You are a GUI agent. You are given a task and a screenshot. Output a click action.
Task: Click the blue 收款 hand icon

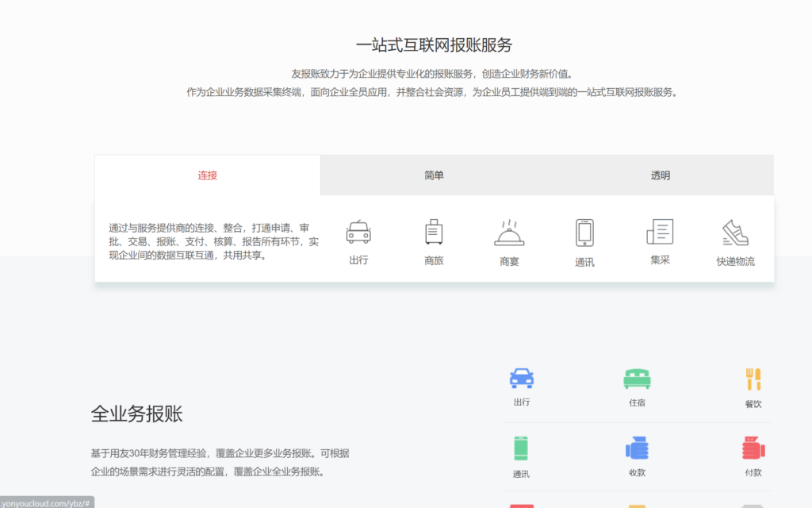637,448
